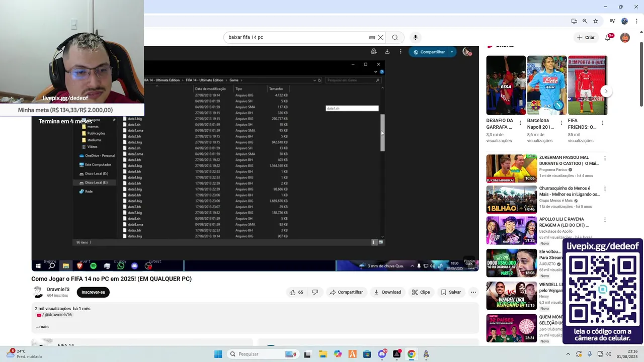Click the Download button below the video
The image size is (644, 362).
click(x=387, y=292)
